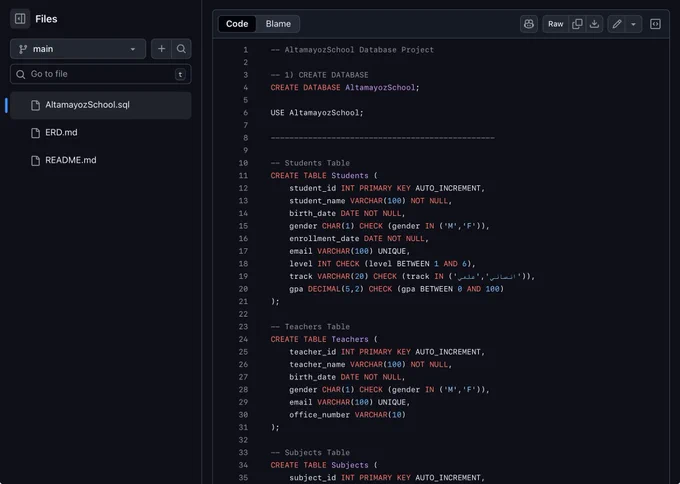Viewport: 680px width, 484px height.
Task: Open Copilot chat icon
Action: point(529,24)
